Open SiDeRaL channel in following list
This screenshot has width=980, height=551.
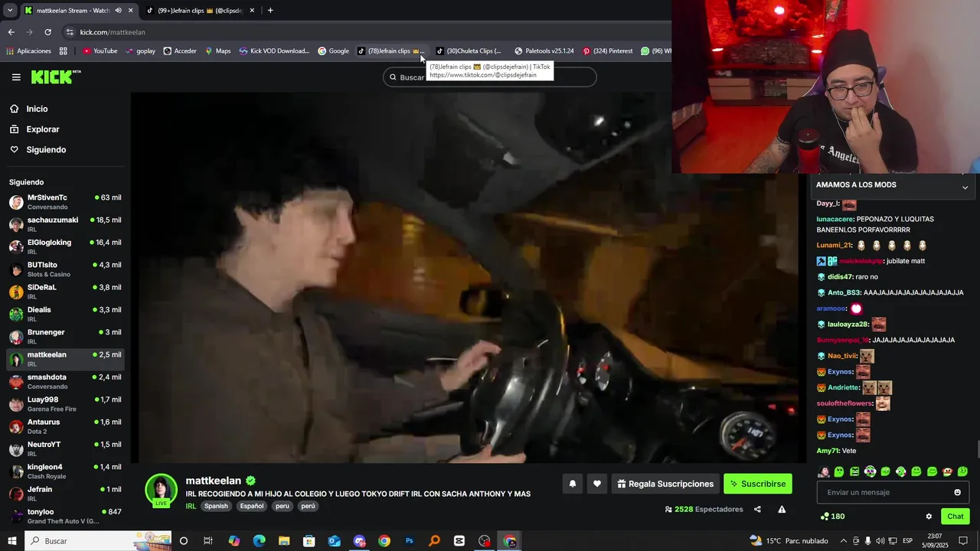point(65,292)
